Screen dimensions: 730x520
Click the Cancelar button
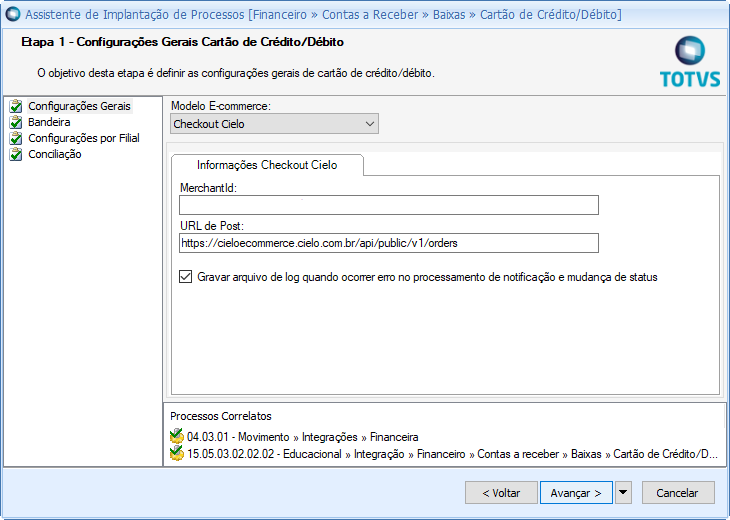(678, 493)
